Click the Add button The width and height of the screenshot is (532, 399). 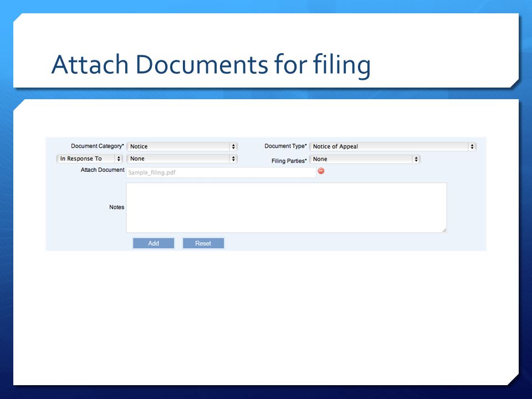coord(154,243)
